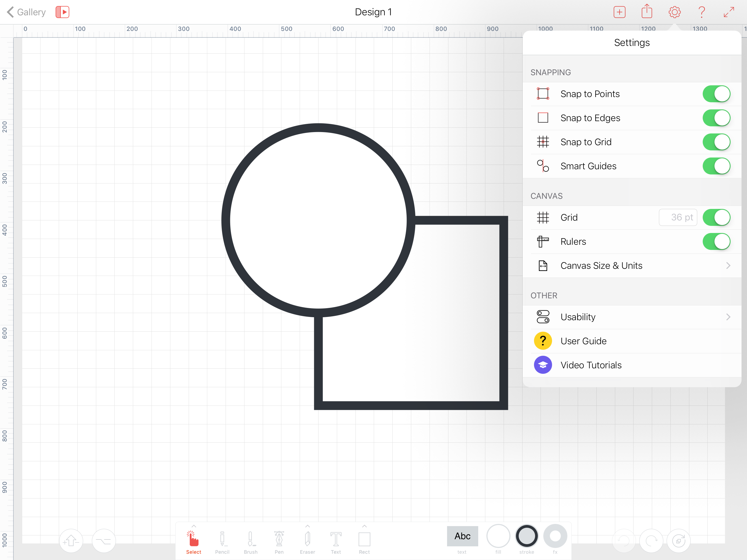
Task: Open User Guide entry
Action: pos(632,341)
